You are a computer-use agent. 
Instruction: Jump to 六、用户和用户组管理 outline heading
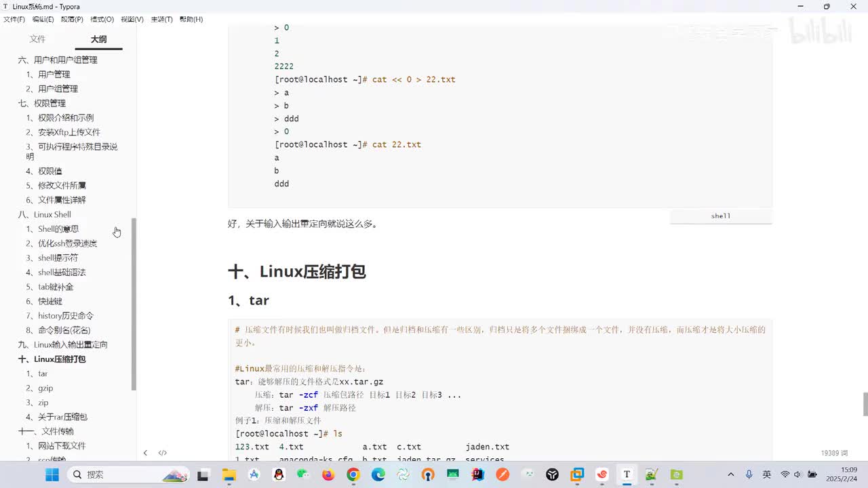[x=58, y=60]
